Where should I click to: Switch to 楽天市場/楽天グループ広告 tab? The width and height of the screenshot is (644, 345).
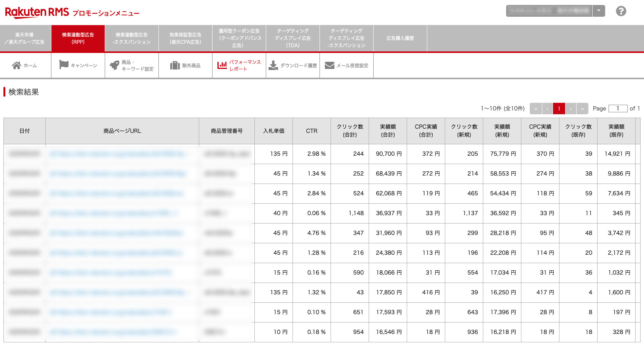(26, 38)
